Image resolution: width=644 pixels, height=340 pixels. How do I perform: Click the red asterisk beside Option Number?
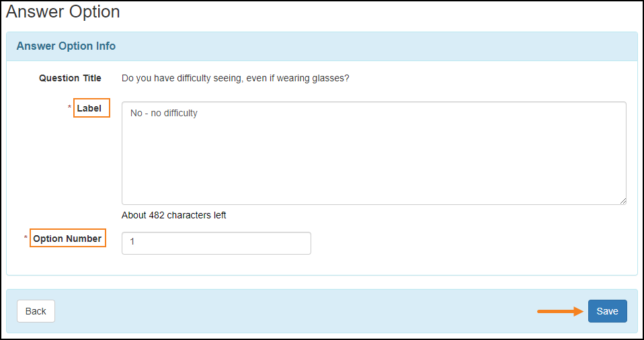point(26,237)
